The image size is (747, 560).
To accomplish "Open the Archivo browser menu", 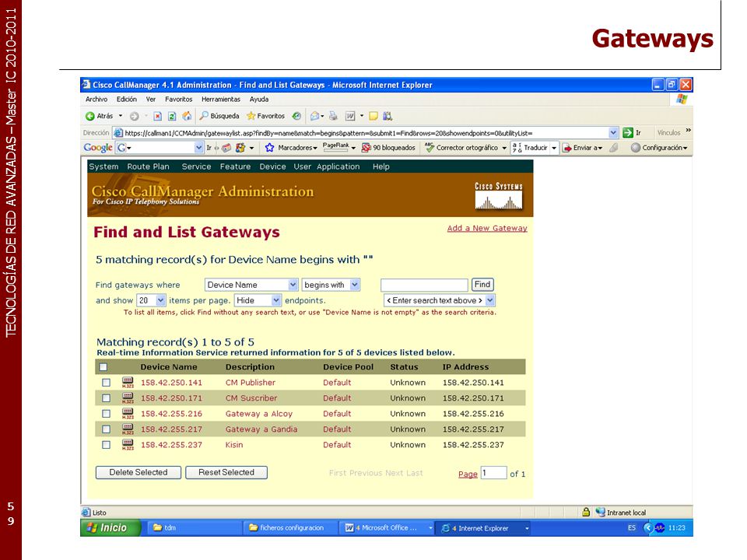I will tap(96, 99).
